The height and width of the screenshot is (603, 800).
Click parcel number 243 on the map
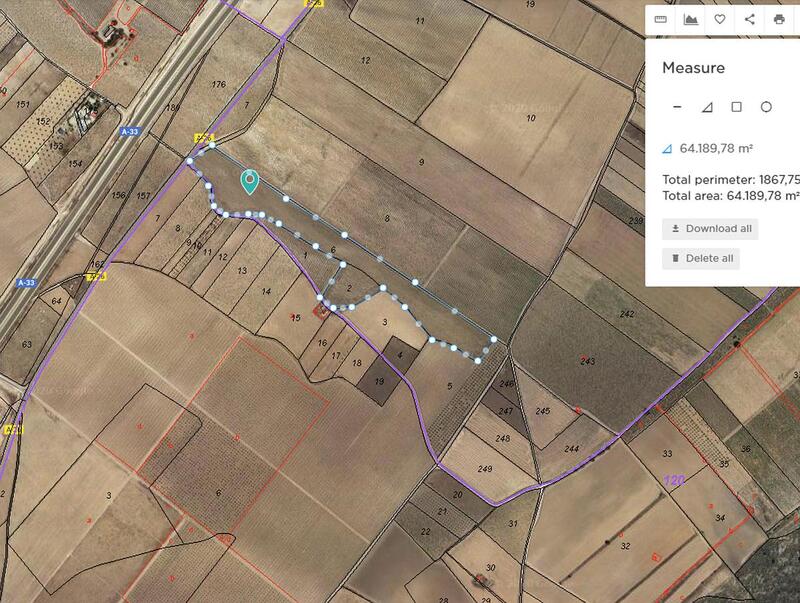tap(588, 361)
